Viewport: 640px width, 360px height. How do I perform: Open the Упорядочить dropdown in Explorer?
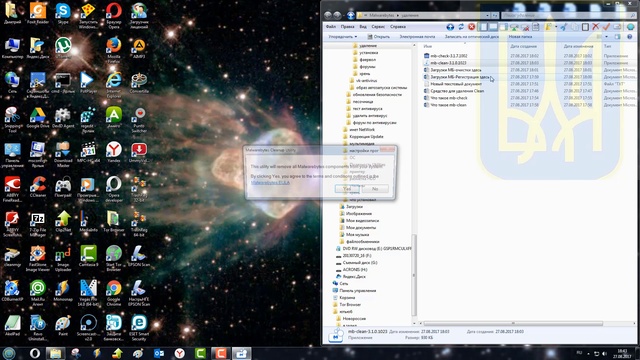tap(342, 37)
